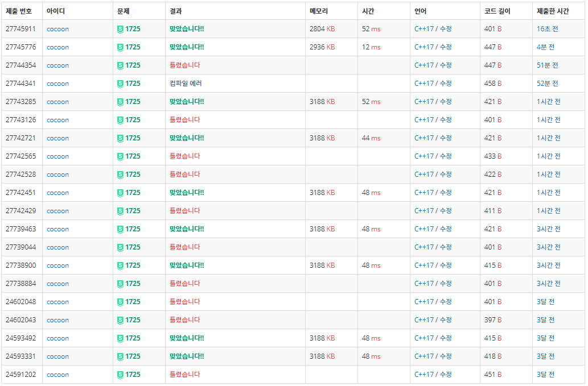Open cocoon profile link in row 27744341
This screenshot has height=386, width=588.
coord(57,84)
